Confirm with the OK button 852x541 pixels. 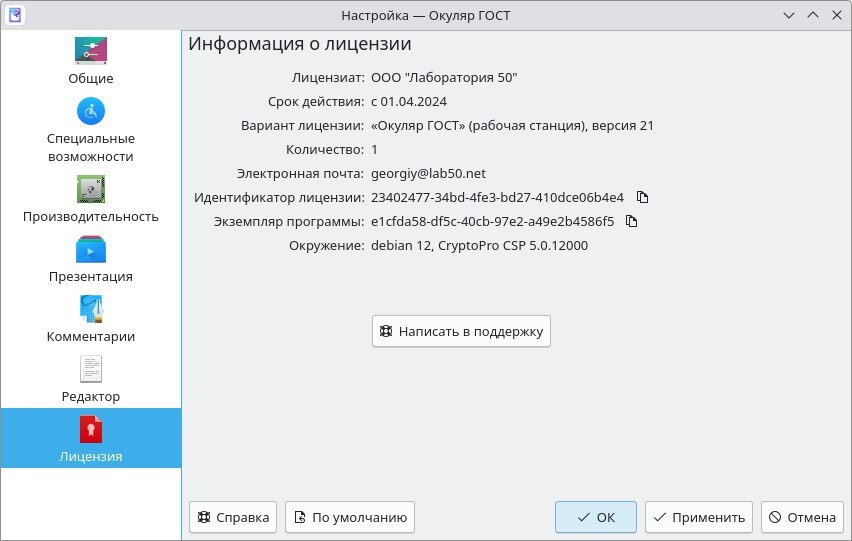596,517
